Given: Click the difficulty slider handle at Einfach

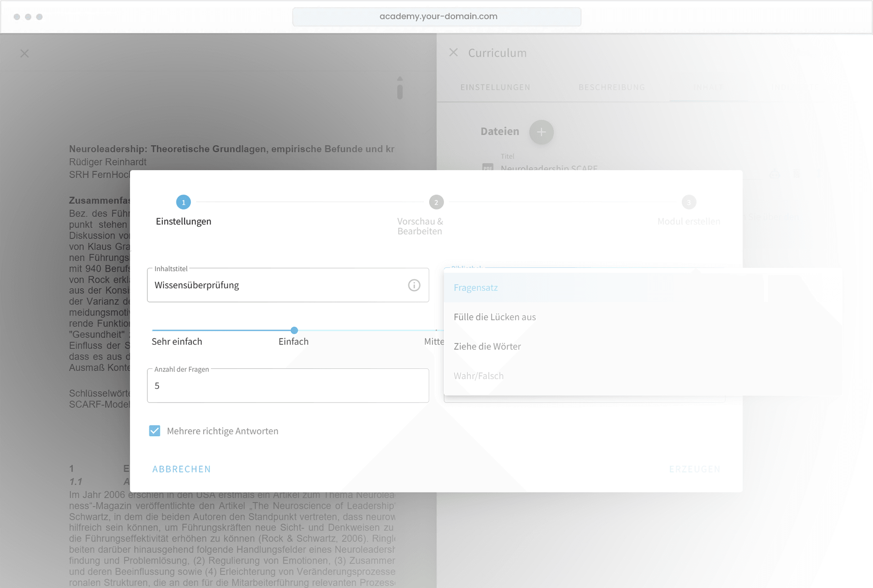Looking at the screenshot, I should (x=294, y=330).
